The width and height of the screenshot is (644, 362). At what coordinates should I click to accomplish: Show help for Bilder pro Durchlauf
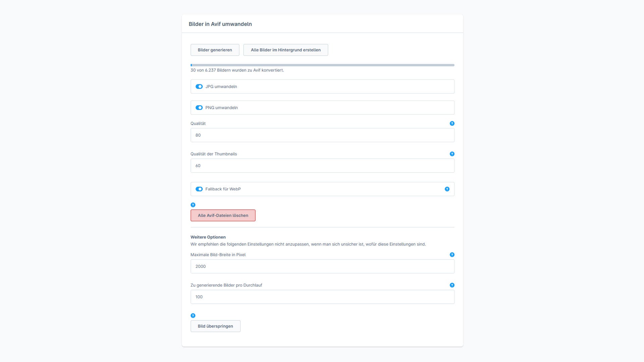pos(452,285)
